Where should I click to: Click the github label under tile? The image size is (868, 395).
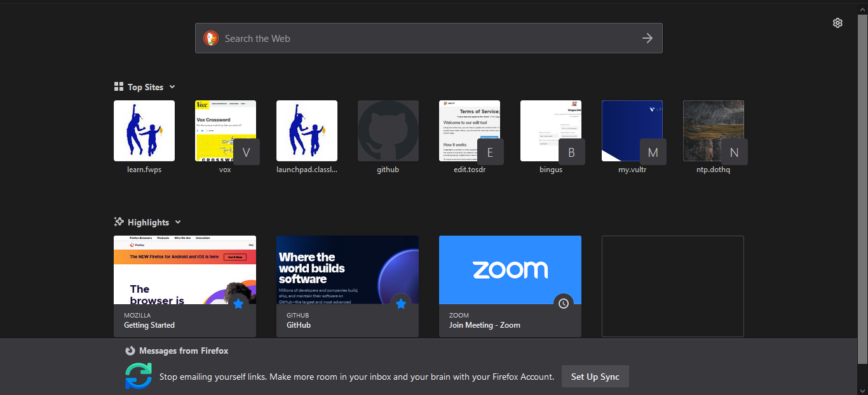pos(388,170)
